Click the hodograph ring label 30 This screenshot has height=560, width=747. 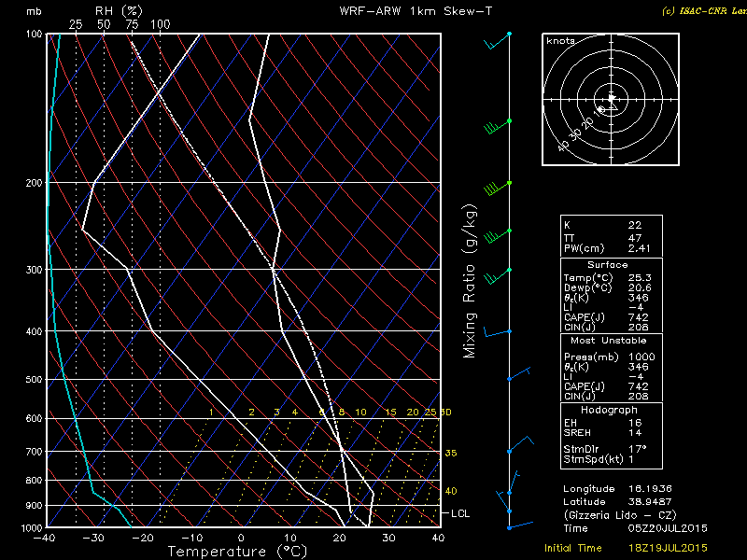(576, 134)
